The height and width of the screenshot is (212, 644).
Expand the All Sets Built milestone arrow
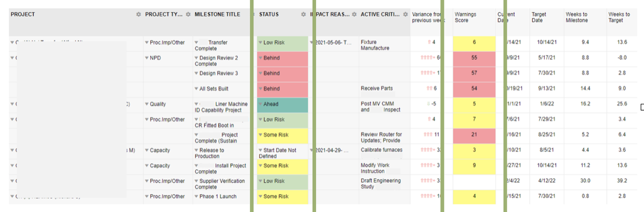tap(196, 89)
